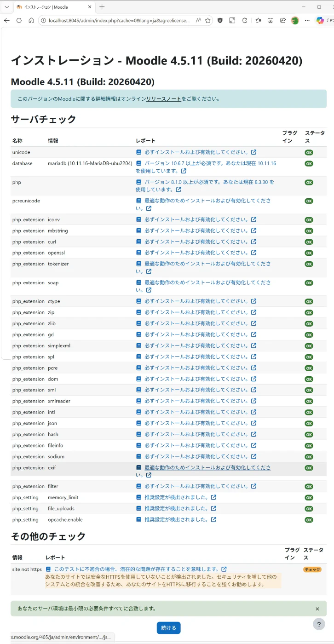Go back with the browser back arrow
Viewport: 334px width, 644px height.
tap(6, 21)
